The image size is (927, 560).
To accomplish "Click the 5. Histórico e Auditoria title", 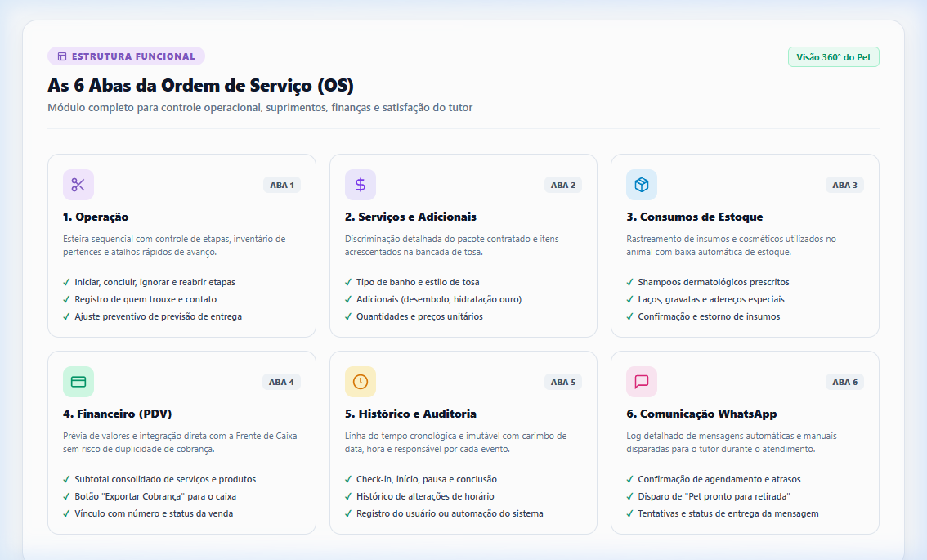I will (410, 414).
